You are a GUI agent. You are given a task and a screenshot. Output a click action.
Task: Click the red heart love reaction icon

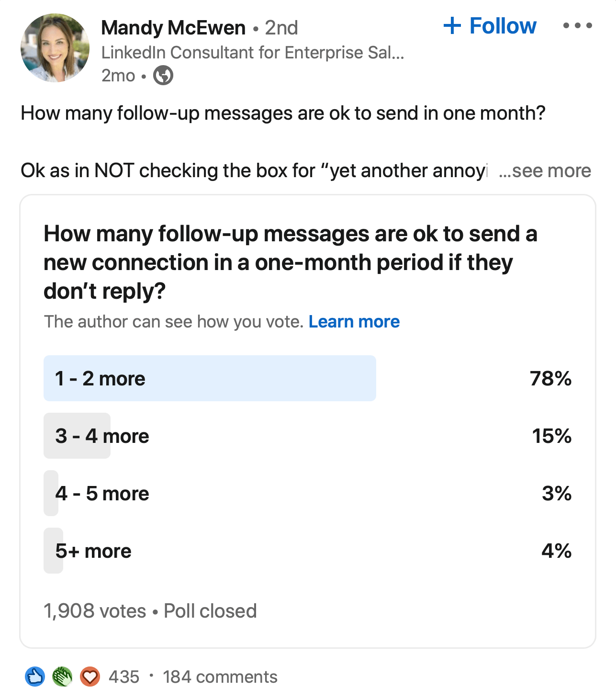click(90, 677)
